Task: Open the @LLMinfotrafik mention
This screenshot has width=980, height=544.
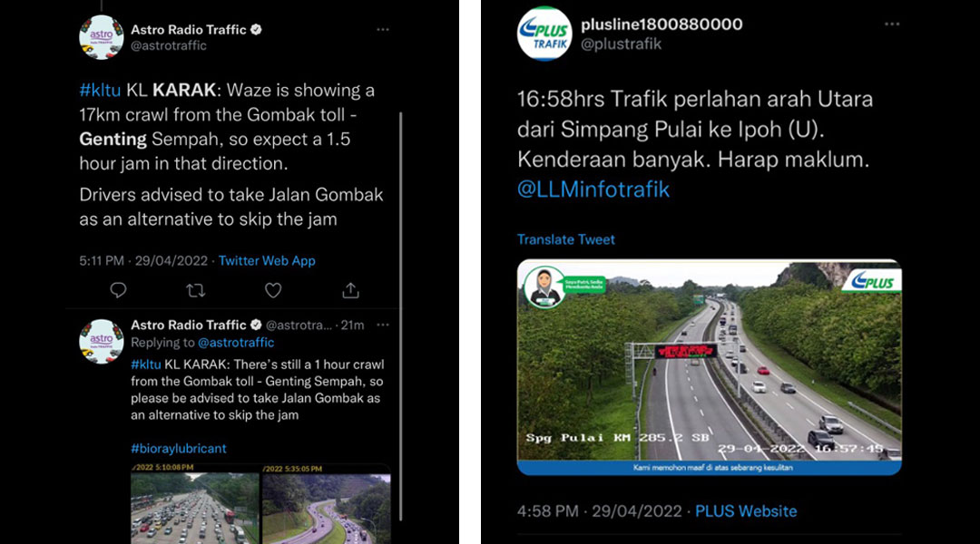Action: point(593,189)
